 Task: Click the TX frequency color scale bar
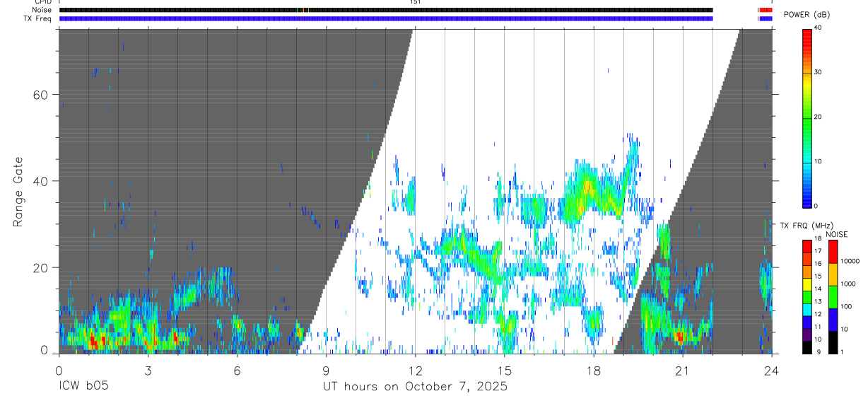coord(807,296)
